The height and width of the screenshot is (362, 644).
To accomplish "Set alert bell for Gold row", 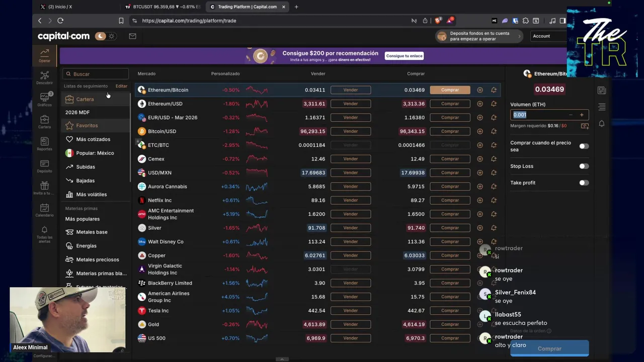I will (494, 324).
